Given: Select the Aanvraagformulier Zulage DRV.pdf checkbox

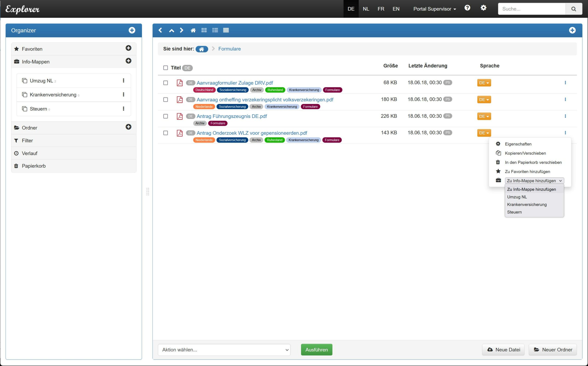Looking at the screenshot, I should tap(166, 83).
